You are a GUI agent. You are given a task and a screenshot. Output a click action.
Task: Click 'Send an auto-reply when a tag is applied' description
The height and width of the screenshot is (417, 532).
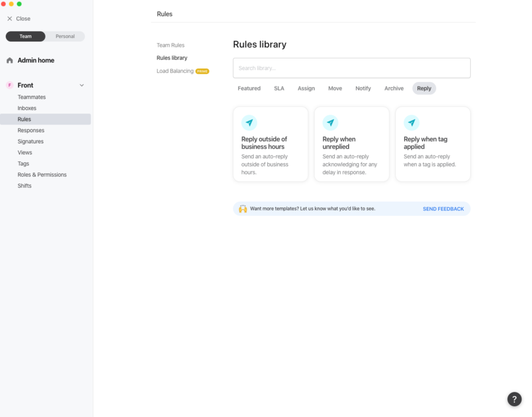tap(430, 160)
